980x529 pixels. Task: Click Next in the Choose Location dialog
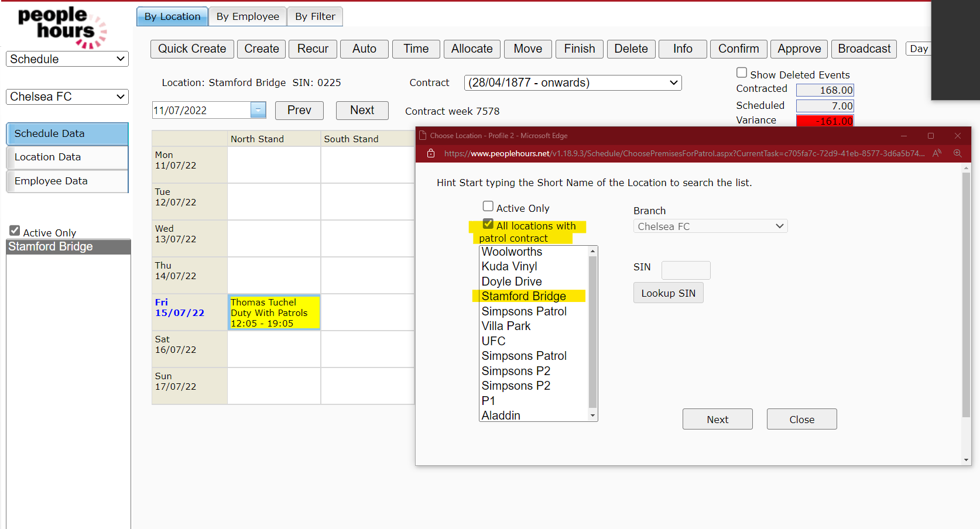(717, 419)
